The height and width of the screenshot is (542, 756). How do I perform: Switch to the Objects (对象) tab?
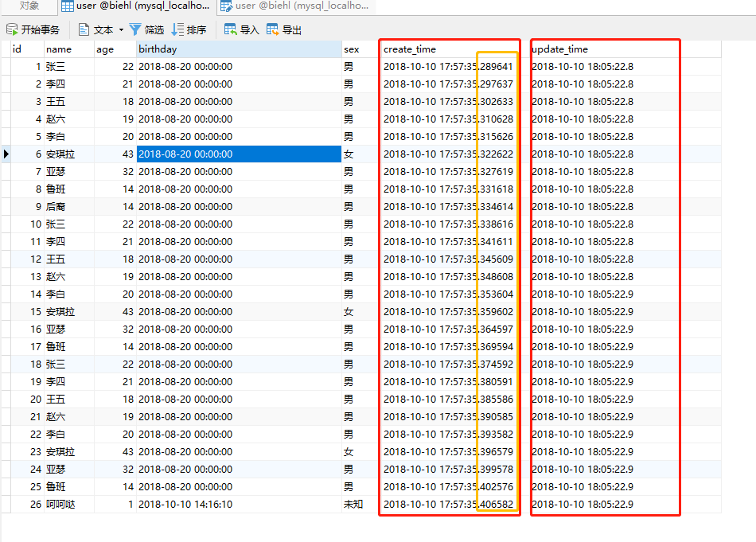click(x=29, y=6)
